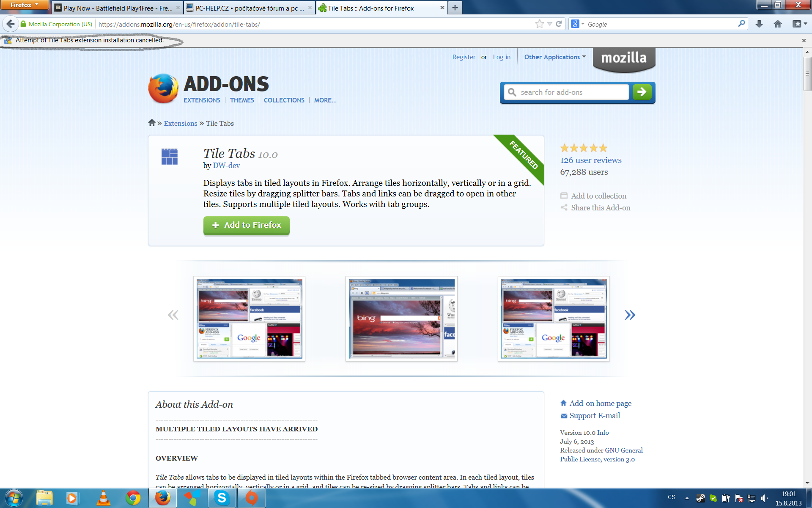Click the Support E-mail link
The image size is (812, 508).
pyautogui.click(x=595, y=416)
